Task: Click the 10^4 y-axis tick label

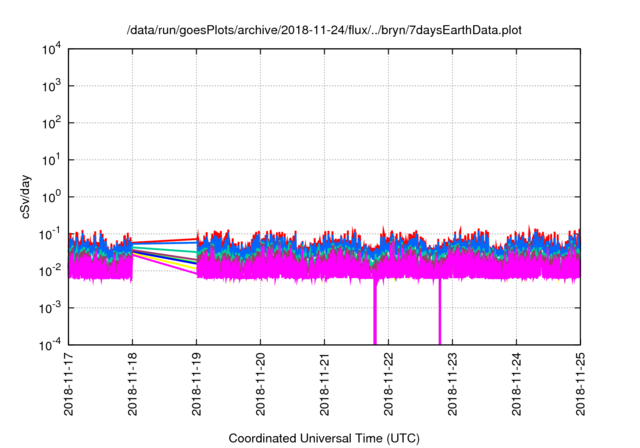Action: [52, 49]
